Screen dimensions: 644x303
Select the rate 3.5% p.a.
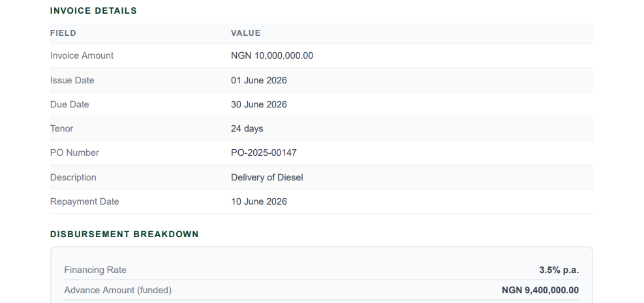pyautogui.click(x=559, y=270)
